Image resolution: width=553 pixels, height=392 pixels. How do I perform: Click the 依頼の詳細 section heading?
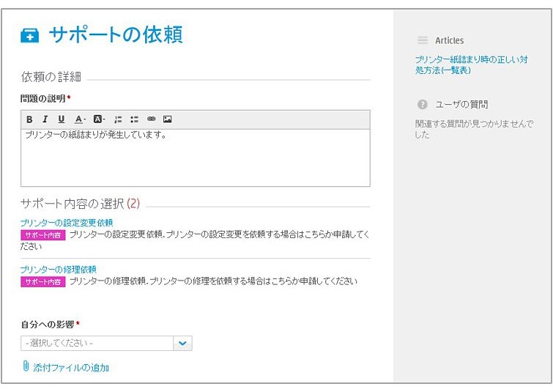click(x=51, y=76)
